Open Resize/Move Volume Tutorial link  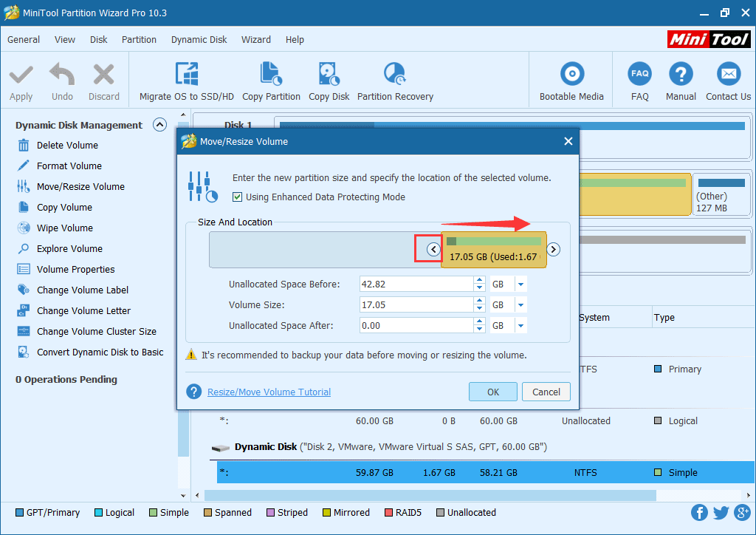(x=269, y=392)
